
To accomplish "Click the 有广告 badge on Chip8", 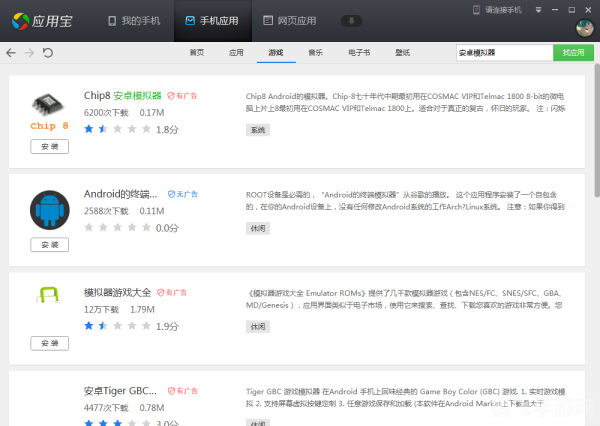I will pos(182,96).
